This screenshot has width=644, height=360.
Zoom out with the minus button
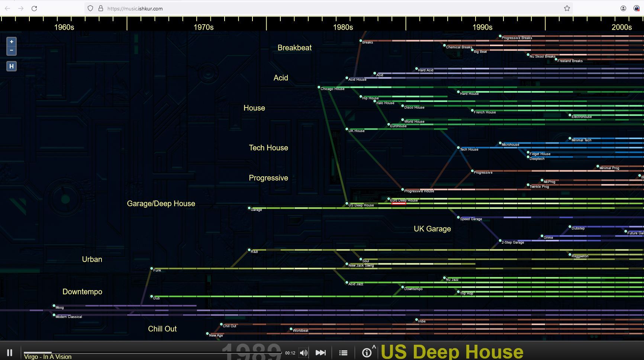[12, 50]
